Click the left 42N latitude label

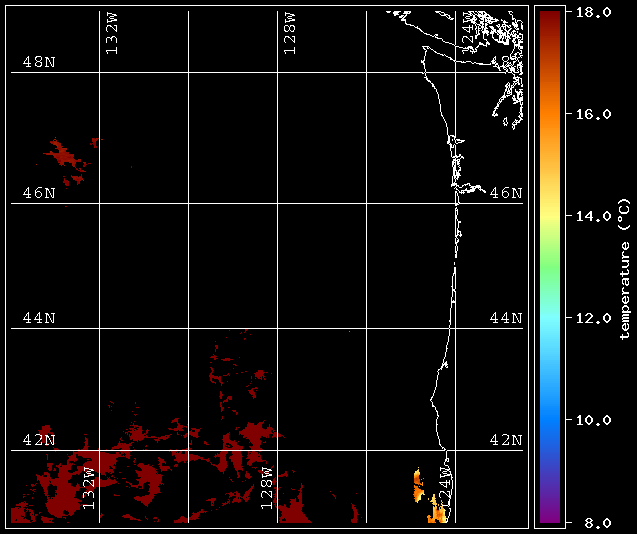[x=39, y=440]
